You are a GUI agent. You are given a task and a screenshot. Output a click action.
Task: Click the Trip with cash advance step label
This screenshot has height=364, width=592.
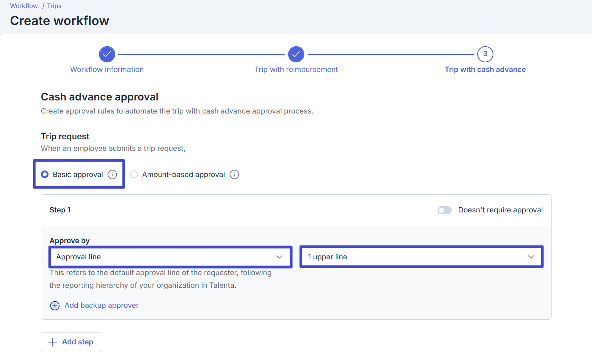(485, 70)
